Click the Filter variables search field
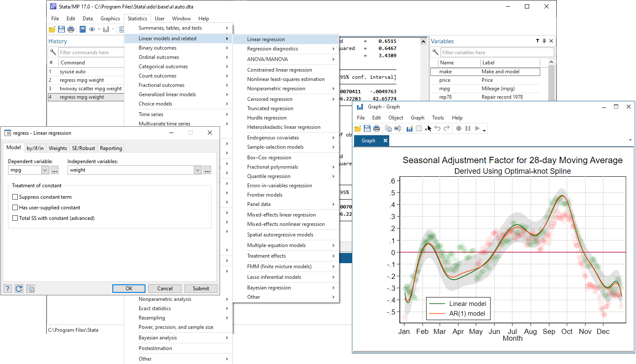636x364 pixels. click(496, 52)
